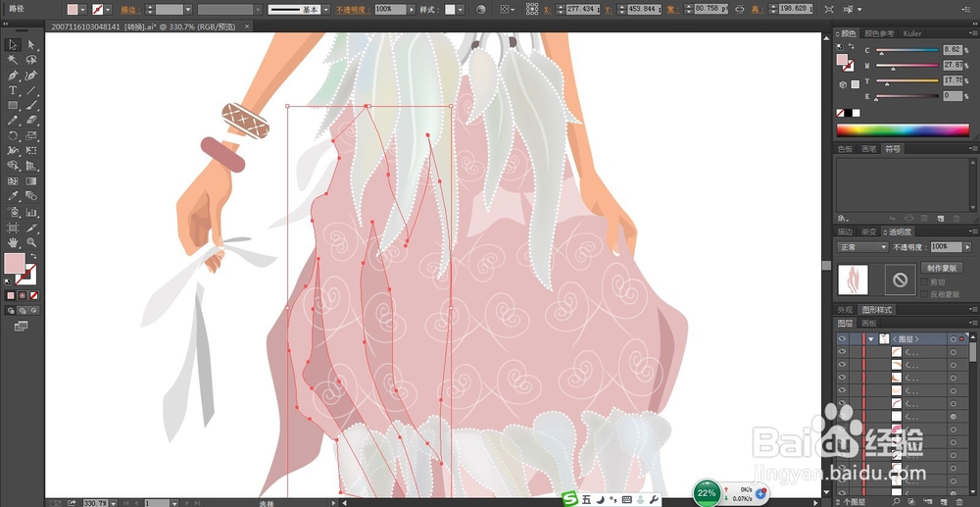Set toolbox paint mode to solid Color

(x=11, y=295)
